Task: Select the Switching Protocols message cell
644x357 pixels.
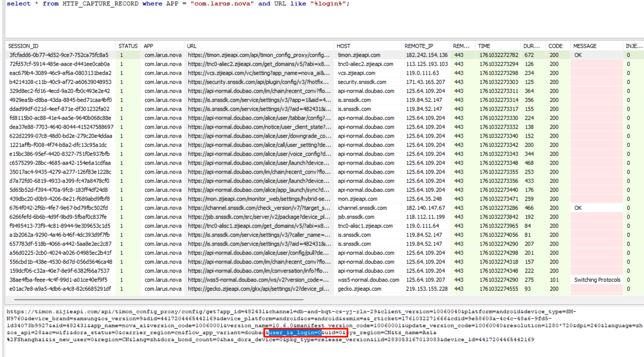Action: click(597, 280)
